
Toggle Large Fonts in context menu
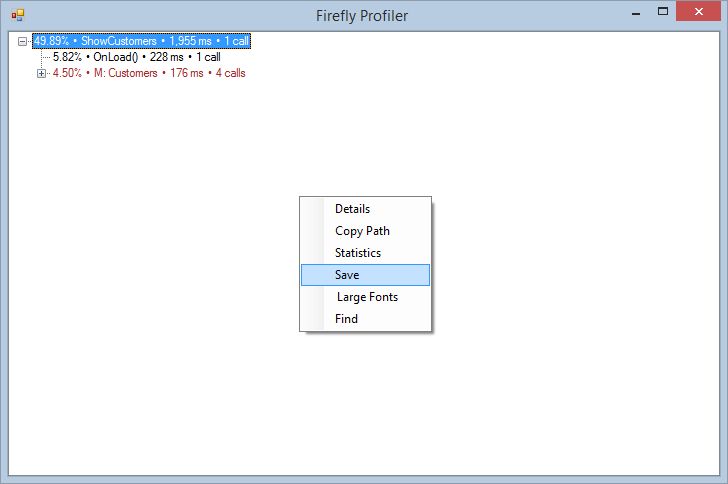coord(365,297)
